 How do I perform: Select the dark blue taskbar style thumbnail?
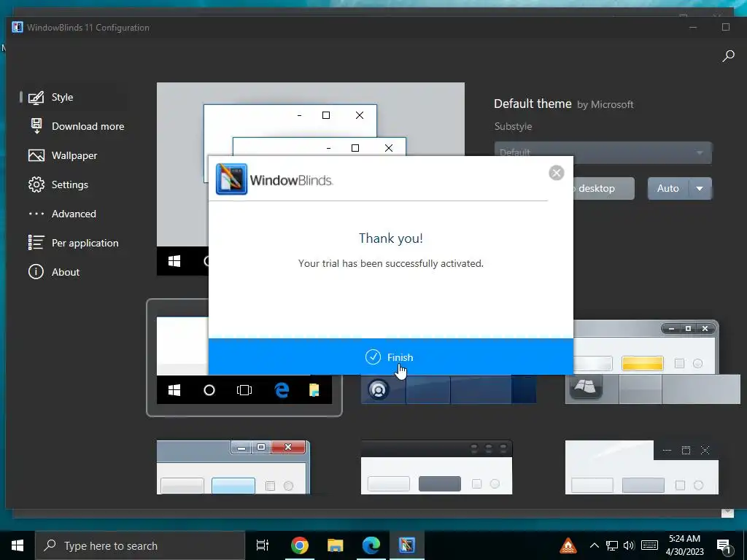point(449,389)
